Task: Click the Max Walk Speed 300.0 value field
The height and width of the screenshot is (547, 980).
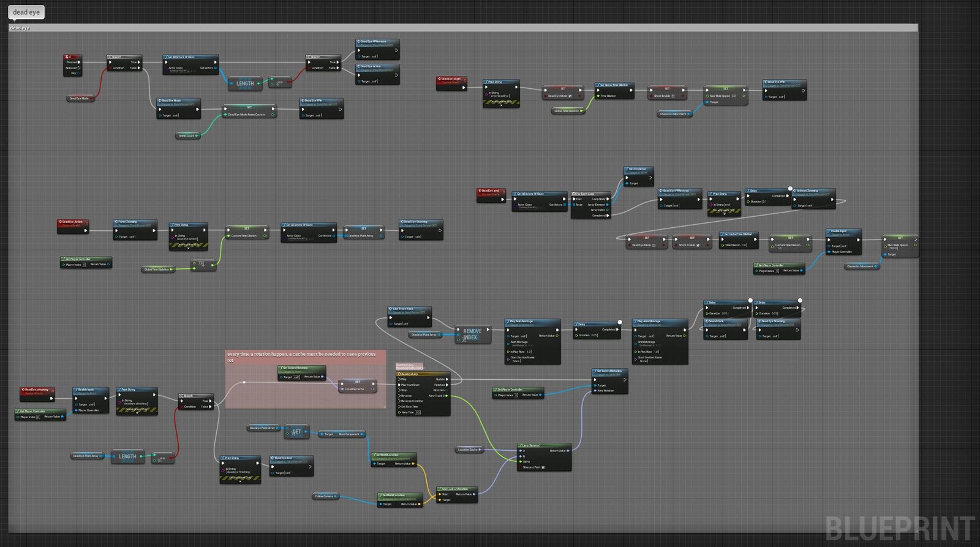Action: (894, 249)
